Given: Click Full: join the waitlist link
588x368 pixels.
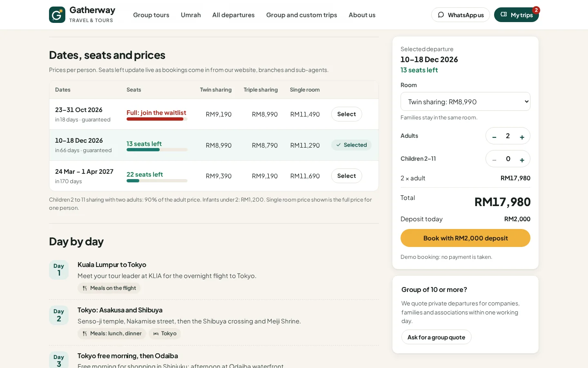Looking at the screenshot, I should click(x=156, y=112).
